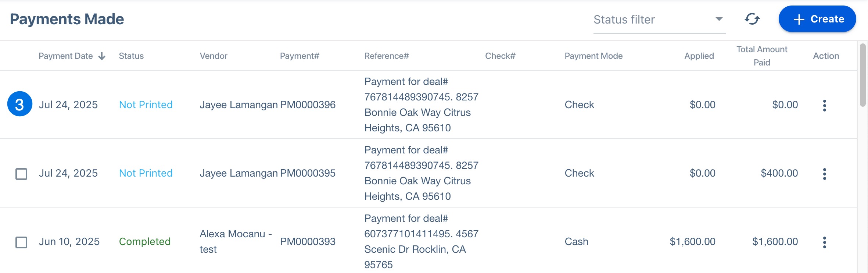Screen dimensions: 868x273
Task: Open actions menu for payment PM0000396
Action: pos(824,106)
